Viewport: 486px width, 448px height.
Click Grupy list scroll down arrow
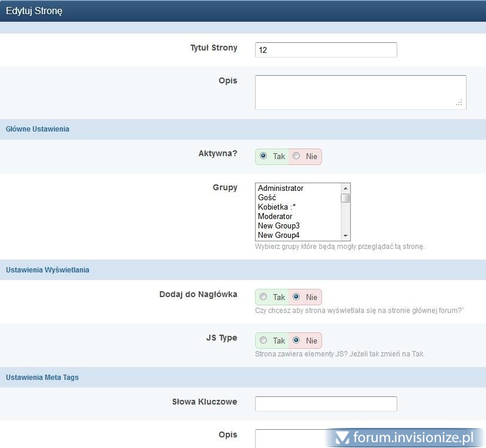tap(346, 236)
